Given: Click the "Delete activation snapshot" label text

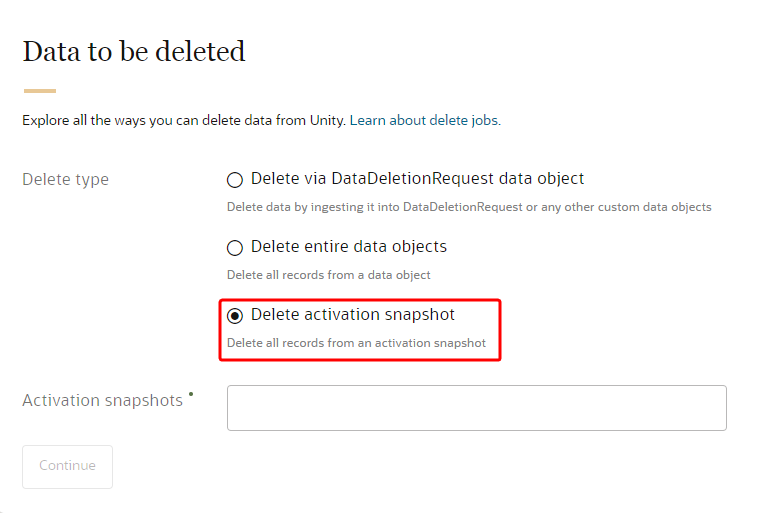Looking at the screenshot, I should (x=352, y=314).
